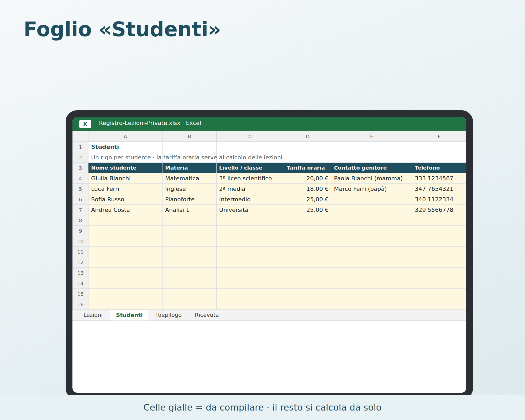Click the 'Inglese' cell

click(189, 189)
